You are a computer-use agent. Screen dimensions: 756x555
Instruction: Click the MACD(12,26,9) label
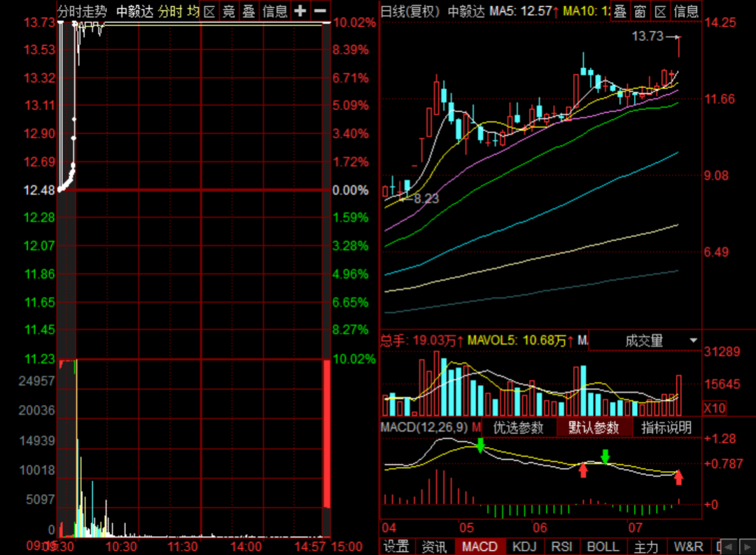(424, 427)
